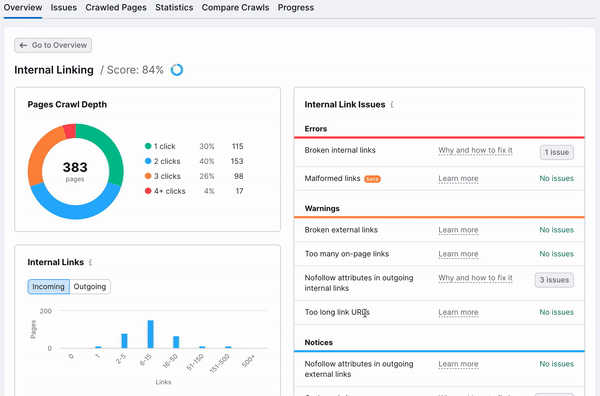Open the 3 issues button for nofollow attributes
600x396 pixels.
554,280
